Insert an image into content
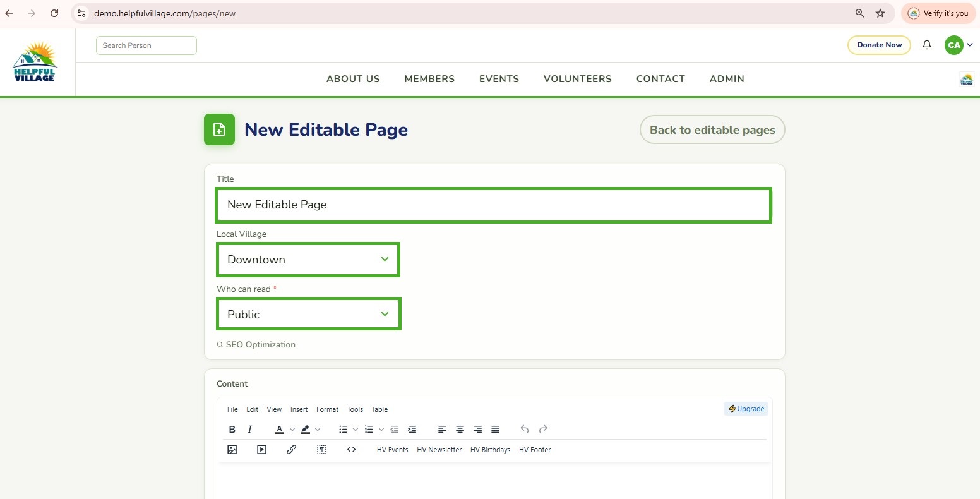The height and width of the screenshot is (499, 980). [x=232, y=450]
